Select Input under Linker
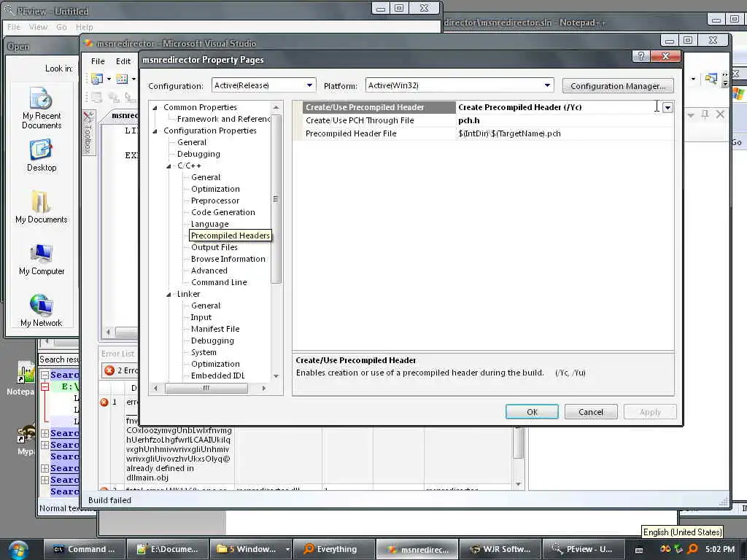Image resolution: width=747 pixels, height=560 pixels. pyautogui.click(x=201, y=317)
